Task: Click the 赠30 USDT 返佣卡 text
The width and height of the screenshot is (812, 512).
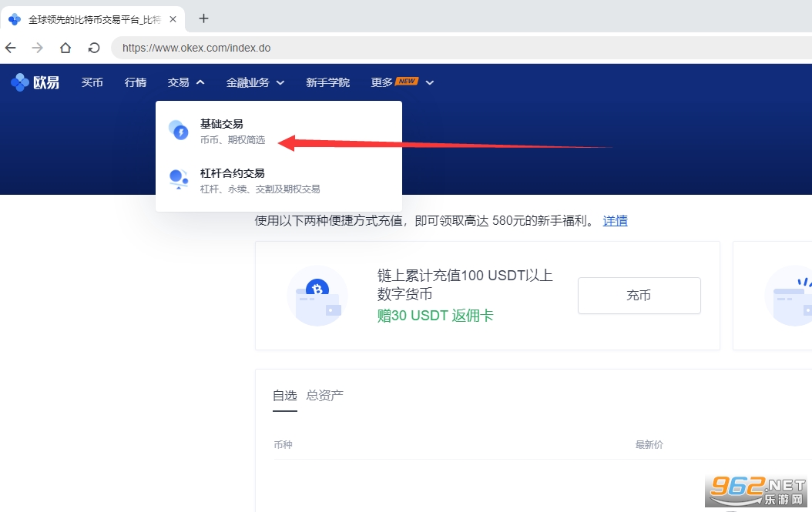Action: coord(435,315)
